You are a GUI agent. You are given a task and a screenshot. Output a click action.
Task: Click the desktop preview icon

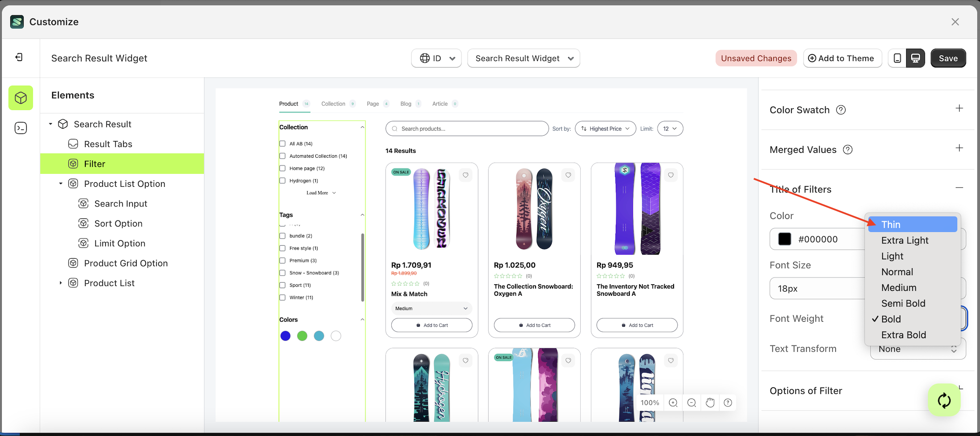(916, 58)
